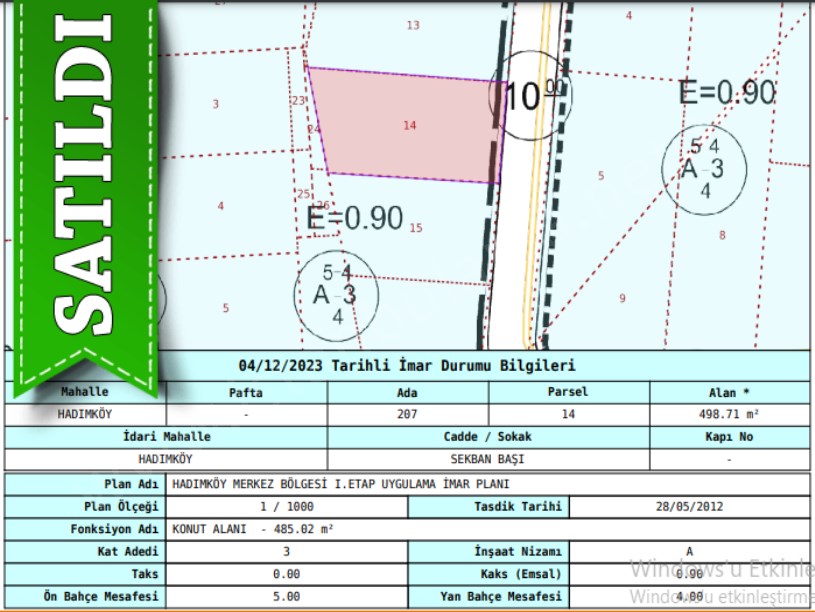Select parcel 9 near the road
Image resolution: width=815 pixels, height=612 pixels.
622,298
